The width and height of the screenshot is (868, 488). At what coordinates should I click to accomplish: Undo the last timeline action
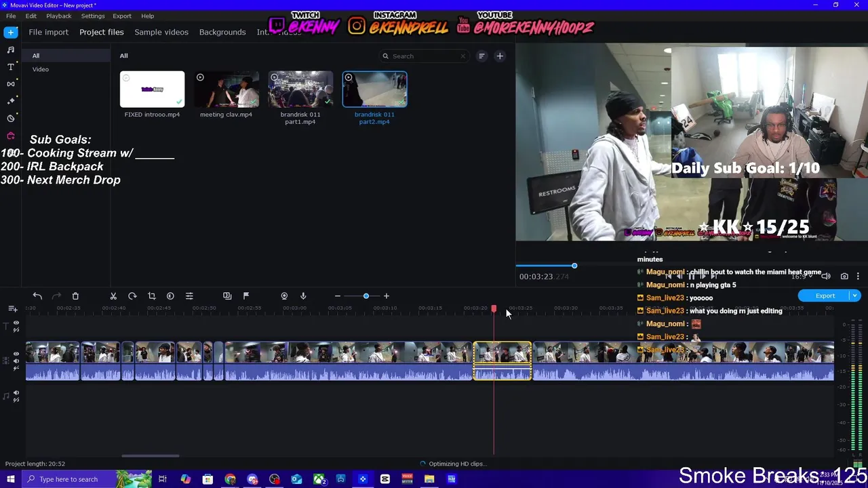click(x=37, y=296)
